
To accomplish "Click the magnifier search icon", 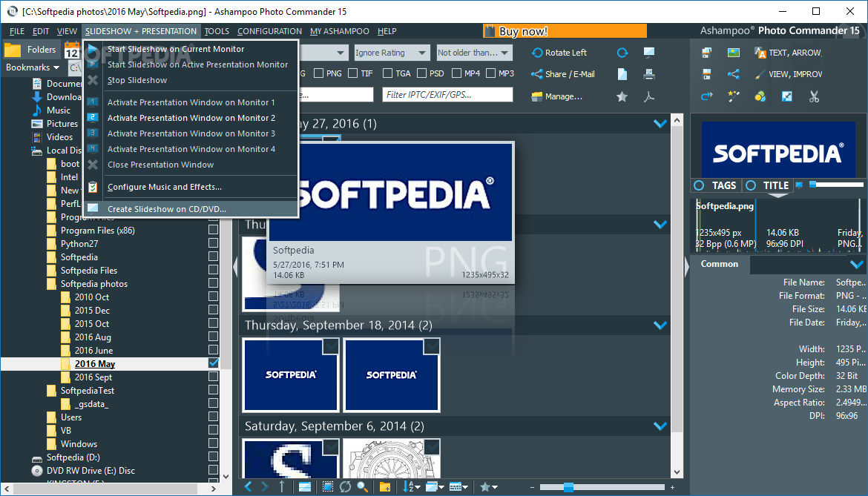I will click(362, 486).
